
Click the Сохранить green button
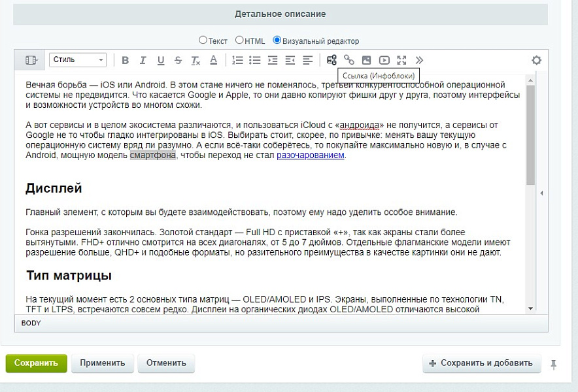36,363
